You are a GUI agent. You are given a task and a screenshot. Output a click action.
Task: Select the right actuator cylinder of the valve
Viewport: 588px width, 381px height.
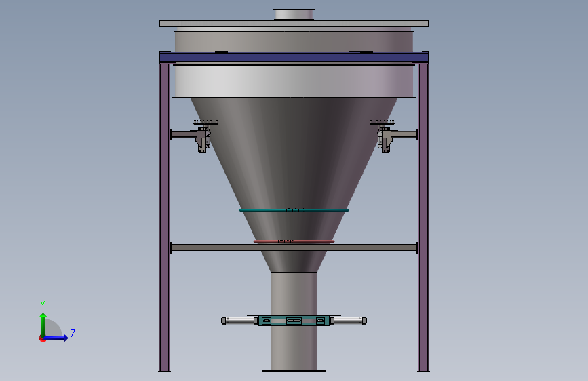point(350,321)
